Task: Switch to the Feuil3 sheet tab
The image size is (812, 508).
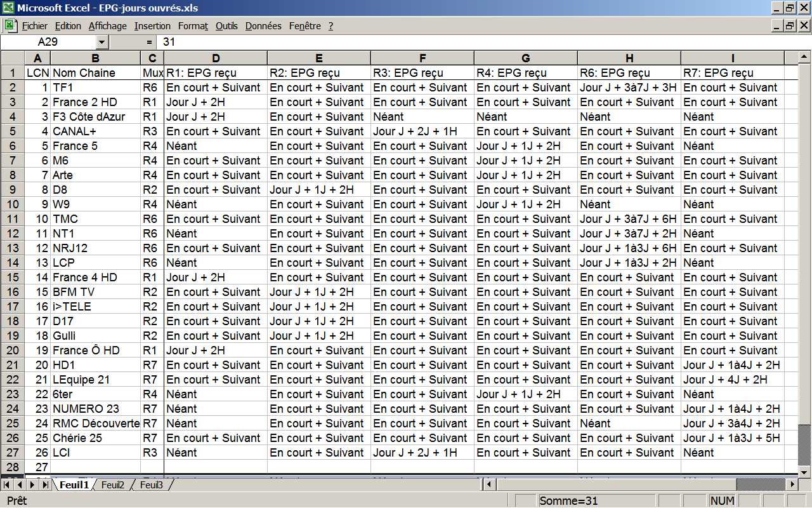Action: [x=152, y=485]
